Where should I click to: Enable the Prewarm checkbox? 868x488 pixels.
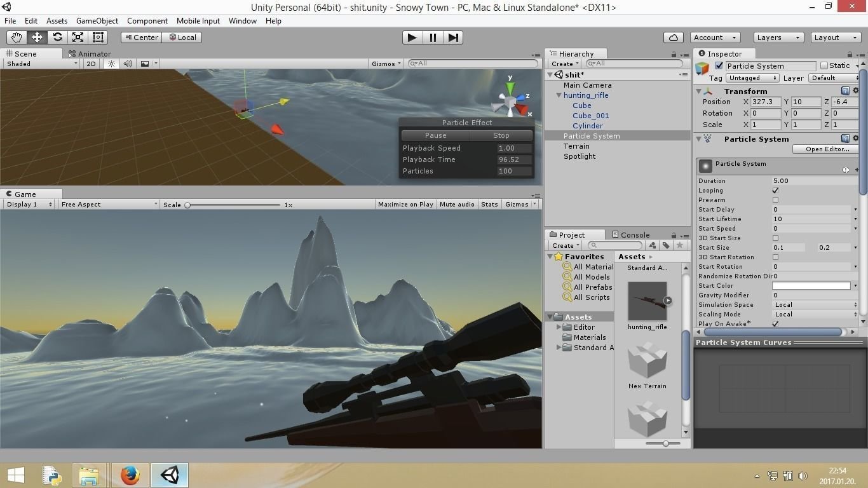click(775, 200)
